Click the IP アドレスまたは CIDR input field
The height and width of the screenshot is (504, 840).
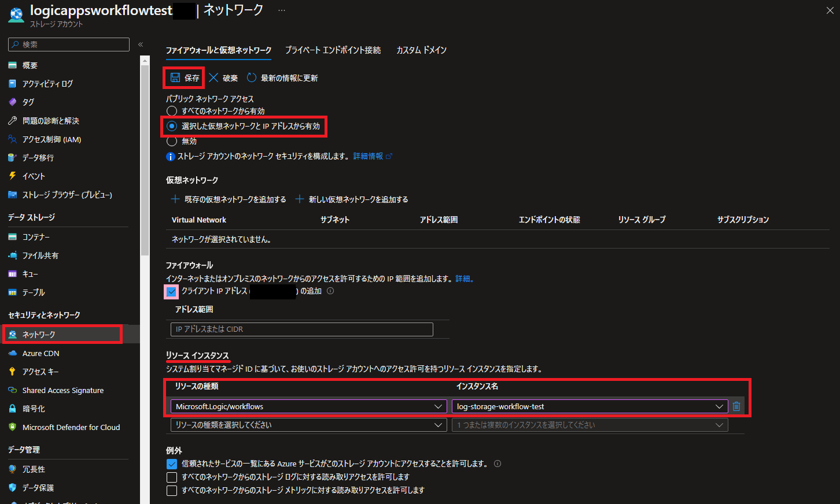click(x=302, y=329)
